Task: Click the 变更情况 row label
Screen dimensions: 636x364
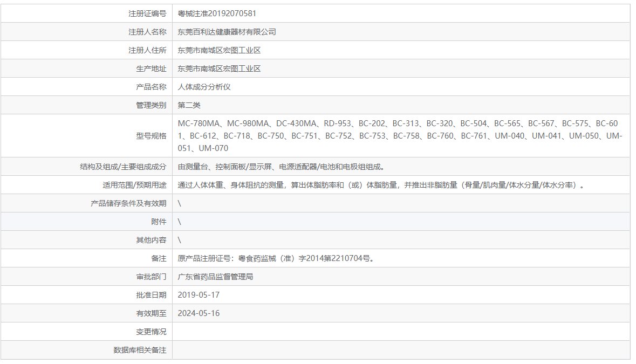Action: [x=151, y=332]
